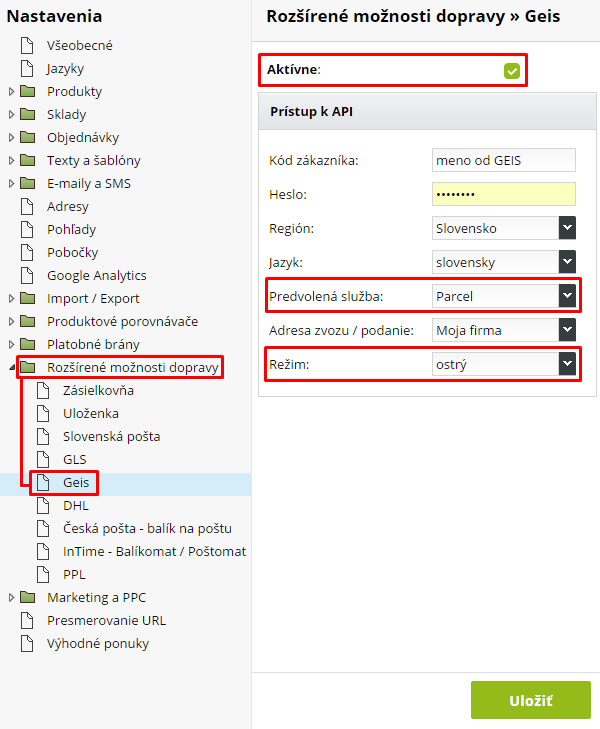Click the Produkty folder icon
Screen dimensions: 600x729
[x=28, y=92]
